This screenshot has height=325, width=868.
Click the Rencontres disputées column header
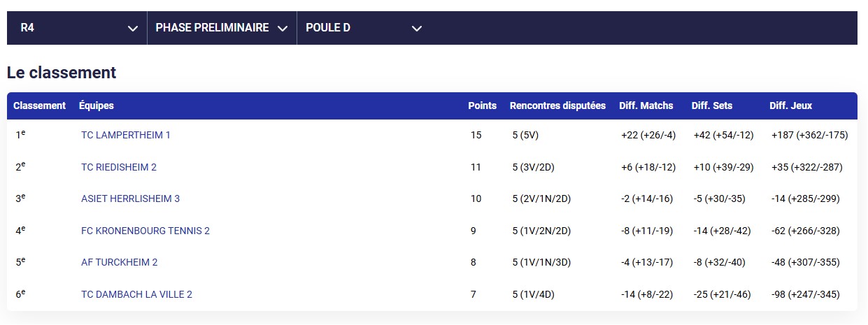pos(558,106)
